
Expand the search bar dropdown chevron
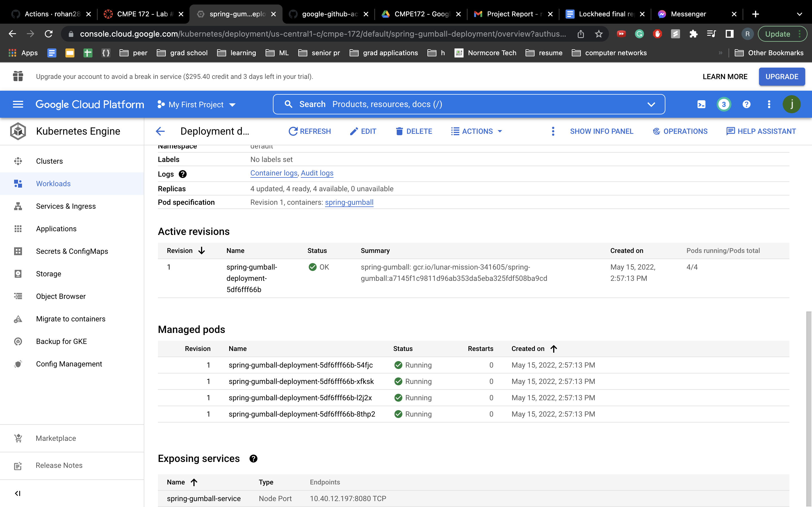(651, 104)
